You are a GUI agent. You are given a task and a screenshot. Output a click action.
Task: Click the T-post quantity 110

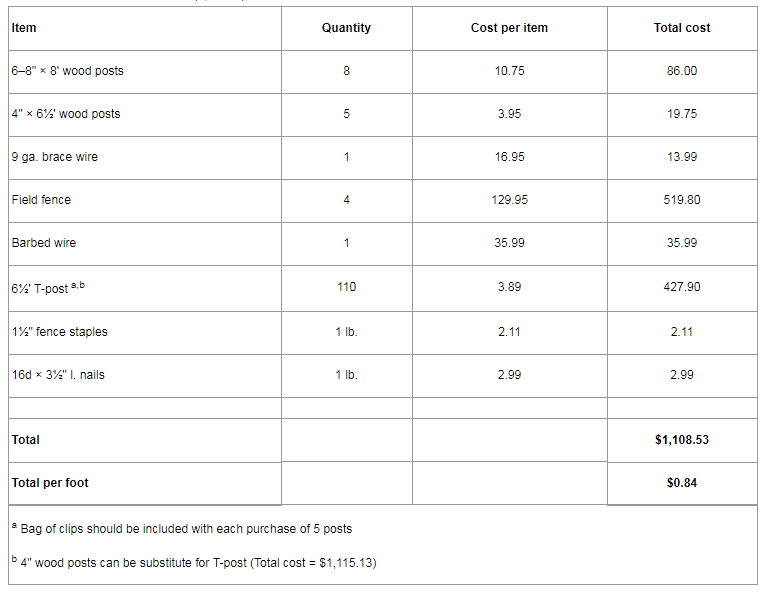(346, 287)
